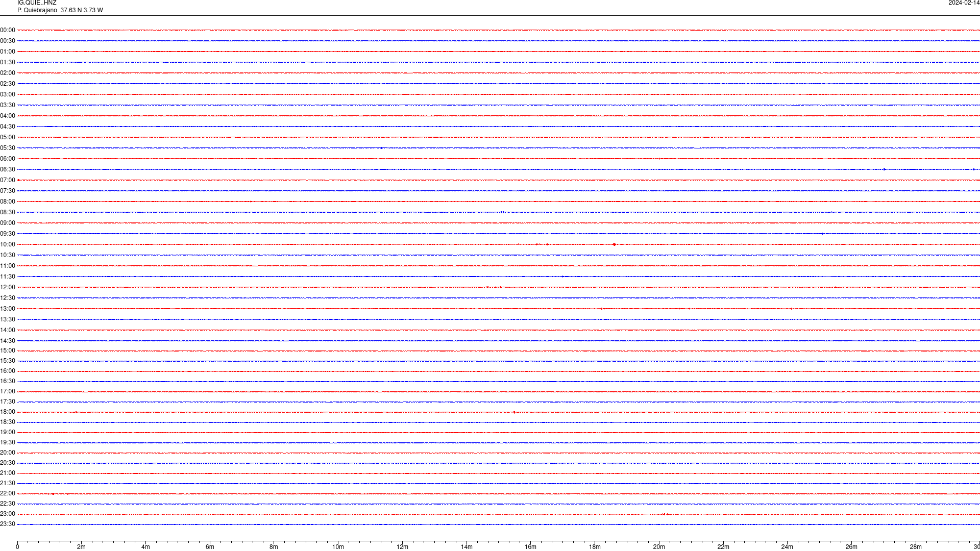This screenshot has width=980, height=551.
Task: Select the 04:30 time row label
Action: pyautogui.click(x=8, y=127)
